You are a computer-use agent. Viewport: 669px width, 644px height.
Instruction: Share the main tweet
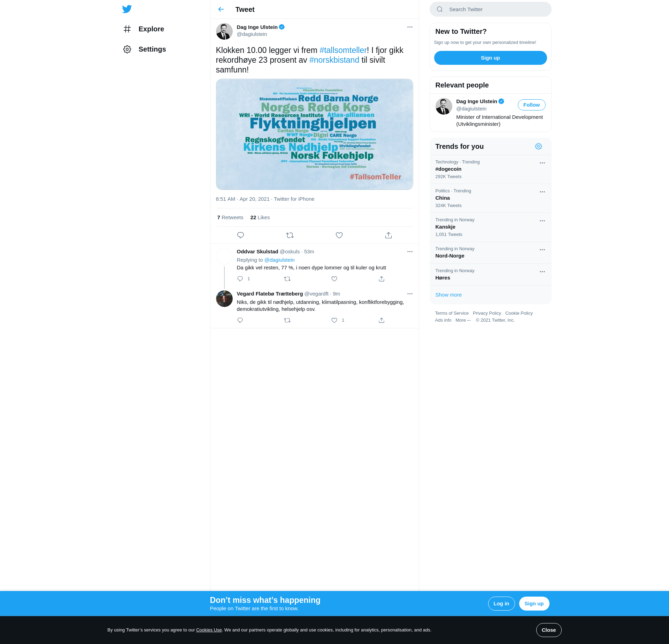tap(389, 235)
